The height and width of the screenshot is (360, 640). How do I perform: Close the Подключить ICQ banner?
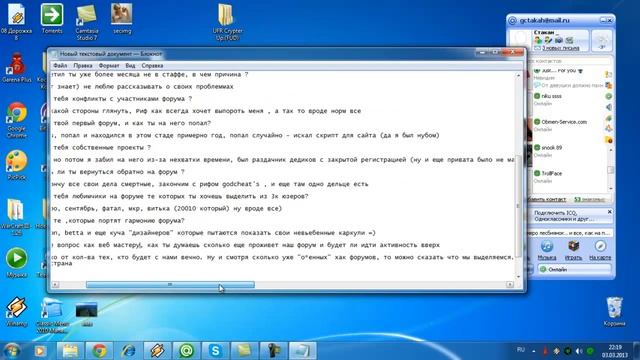pyautogui.click(x=609, y=212)
